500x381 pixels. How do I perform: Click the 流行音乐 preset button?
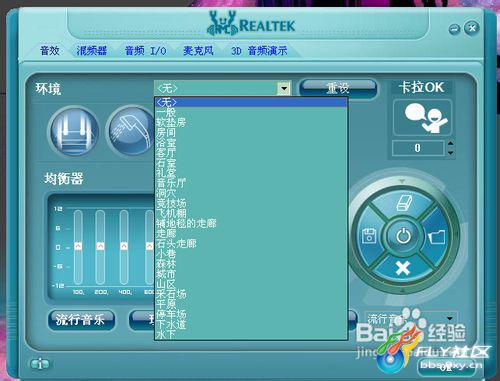pos(81,320)
